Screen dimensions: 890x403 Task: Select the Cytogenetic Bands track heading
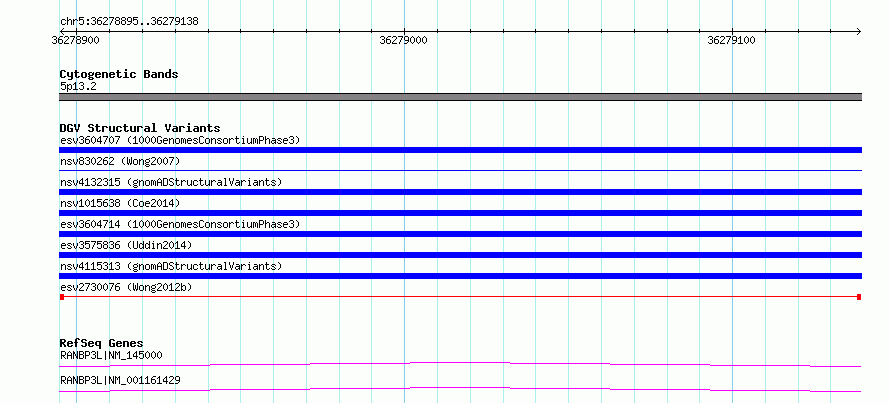point(119,74)
